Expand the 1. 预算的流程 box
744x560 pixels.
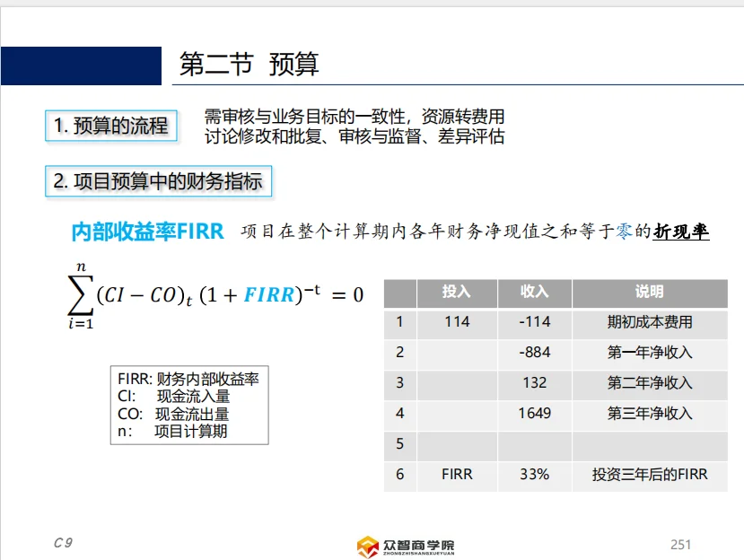point(111,126)
